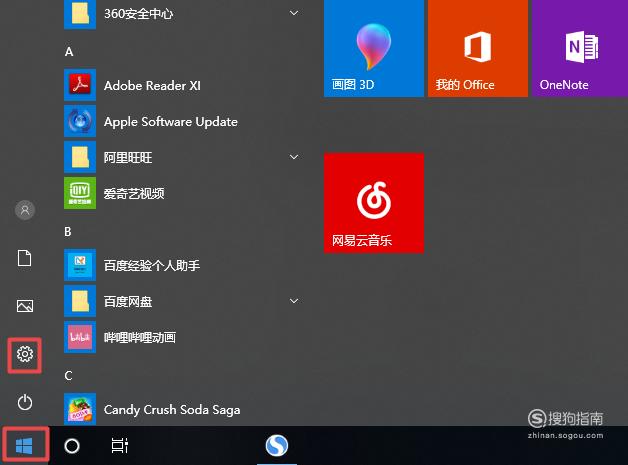Open the 画图 3D tile
This screenshot has height=465, width=628.
374,48
